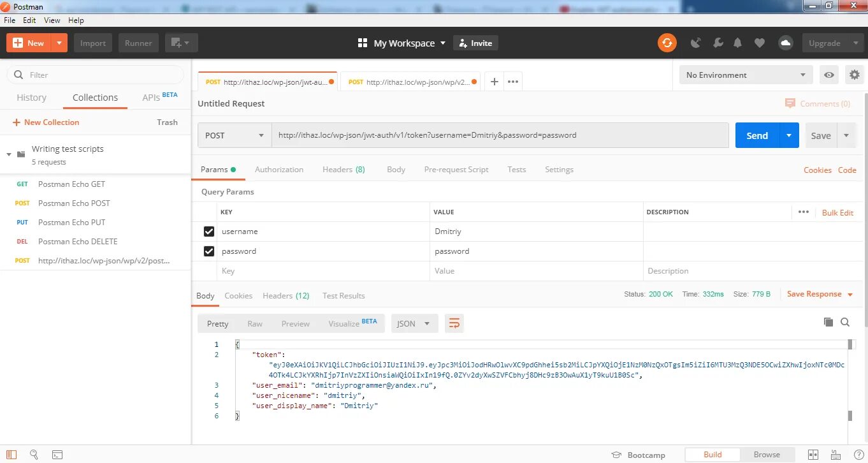Viewport: 868px width, 463px height.
Task: Open query params column options ellipsis
Action: tap(803, 212)
